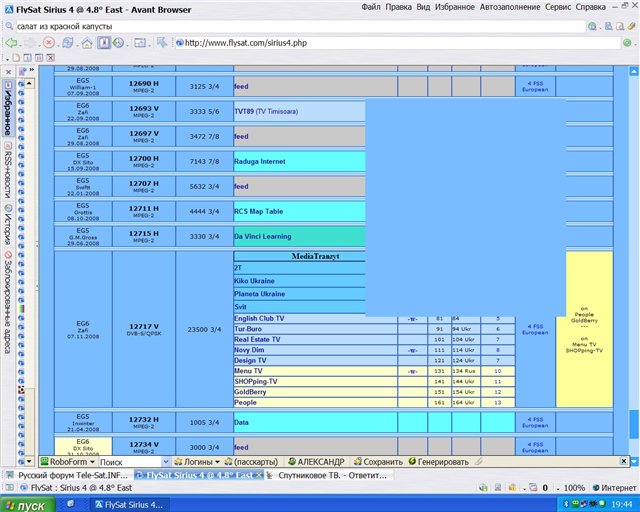The width and height of the screenshot is (640, 512).
Task: Open the Избранное sidebar panel
Action: [x=8, y=108]
